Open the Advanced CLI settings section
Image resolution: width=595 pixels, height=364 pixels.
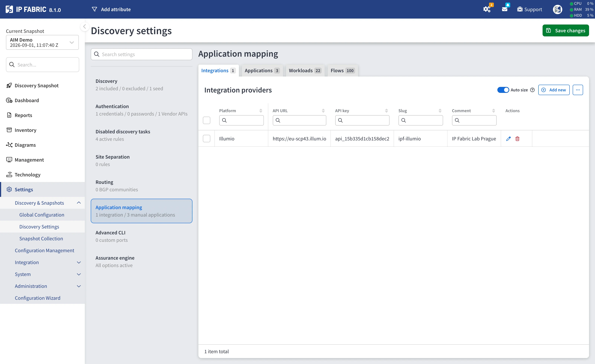(141, 236)
